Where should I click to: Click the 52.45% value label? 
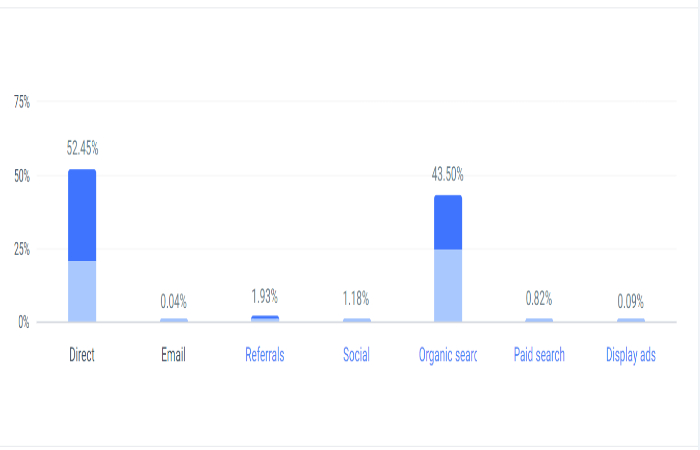[x=83, y=148]
